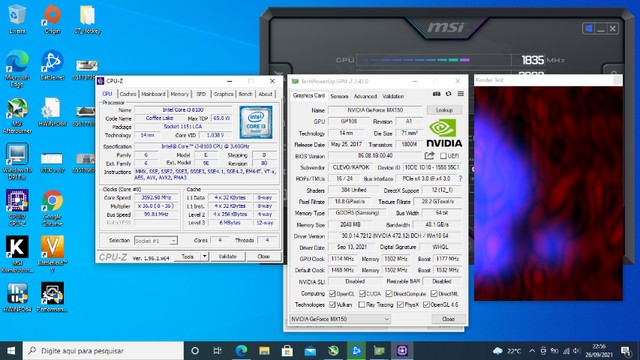Launch the Battlefield V desktop shortcut
This screenshot has width=640, height=360.
52,254
